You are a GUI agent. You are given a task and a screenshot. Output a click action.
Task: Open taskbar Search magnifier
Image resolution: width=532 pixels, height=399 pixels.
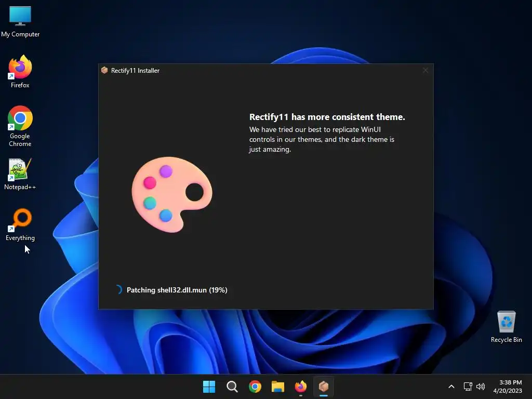pos(232,387)
